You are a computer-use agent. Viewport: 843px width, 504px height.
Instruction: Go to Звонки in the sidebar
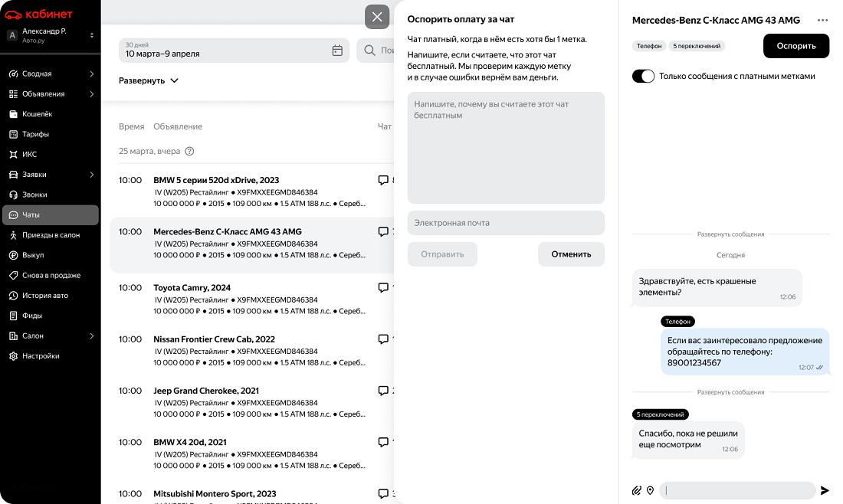34,195
